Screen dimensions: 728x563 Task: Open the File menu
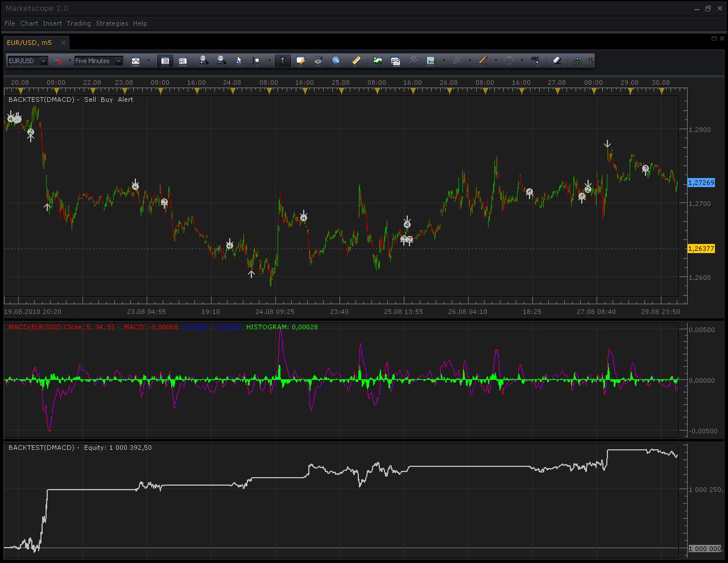pos(10,23)
